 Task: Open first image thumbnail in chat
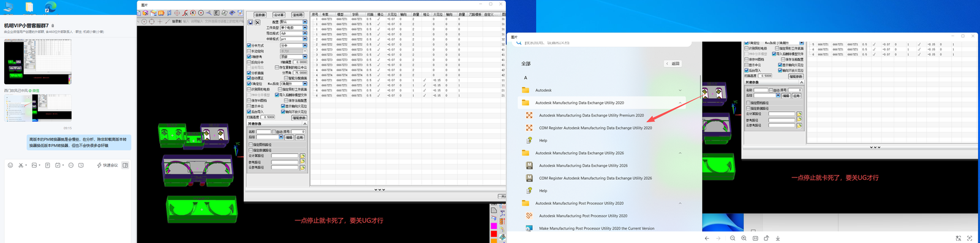(38, 62)
